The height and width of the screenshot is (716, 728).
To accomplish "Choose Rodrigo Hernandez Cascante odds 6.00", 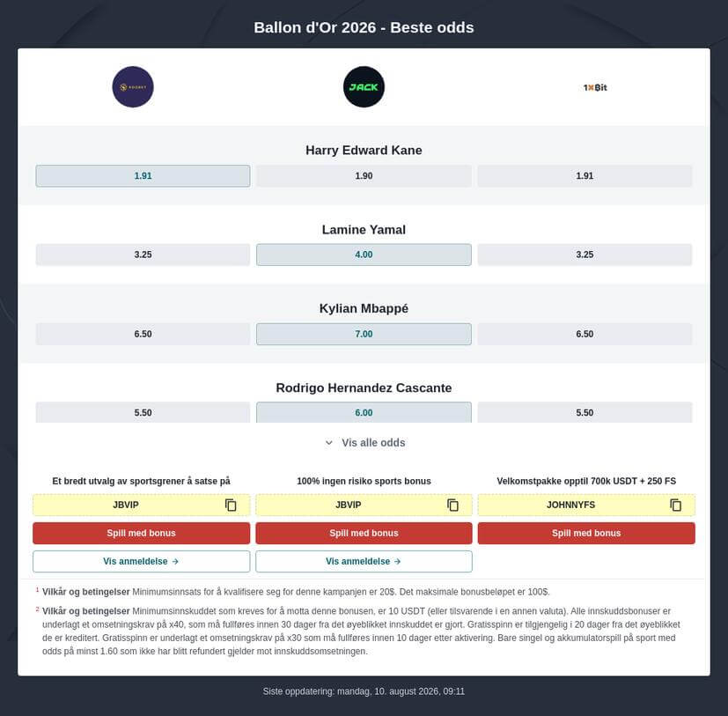I will pyautogui.click(x=364, y=412).
